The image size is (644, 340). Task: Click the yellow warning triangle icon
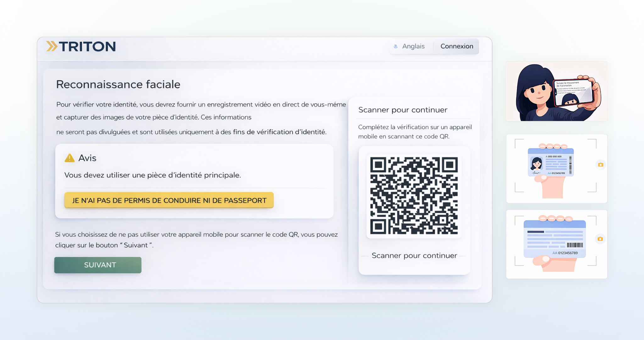click(69, 158)
